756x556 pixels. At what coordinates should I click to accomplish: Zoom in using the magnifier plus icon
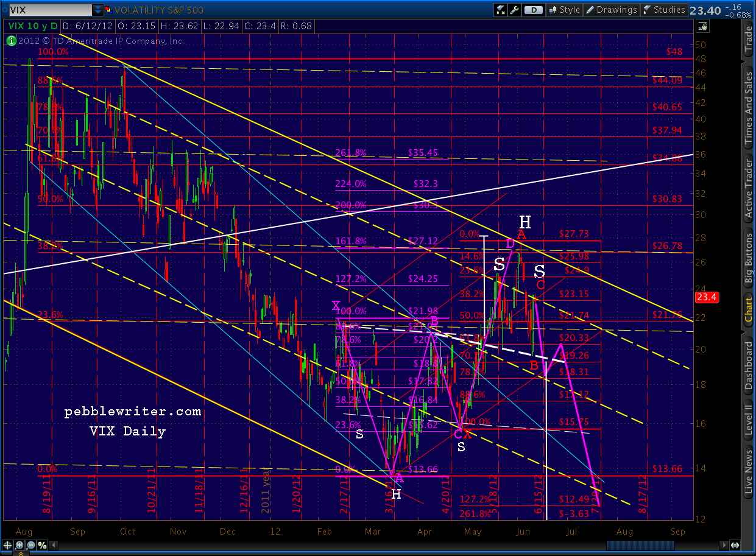(x=19, y=545)
